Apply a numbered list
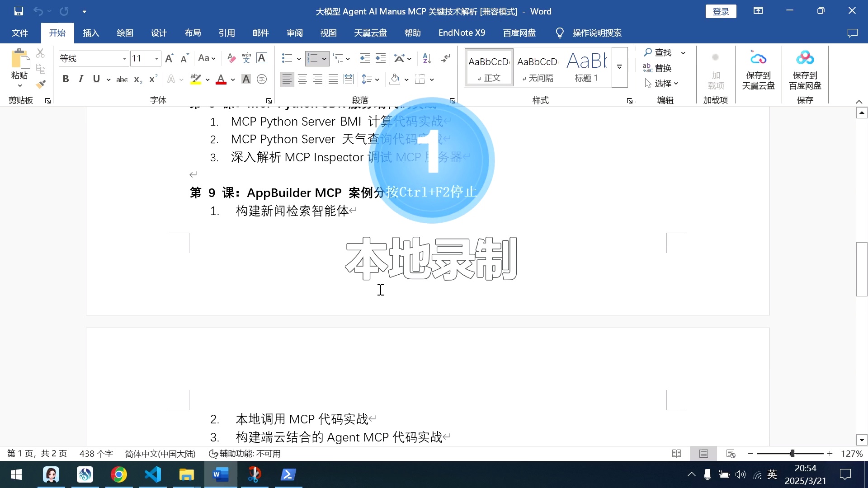The width and height of the screenshot is (868, 488). pos(314,58)
